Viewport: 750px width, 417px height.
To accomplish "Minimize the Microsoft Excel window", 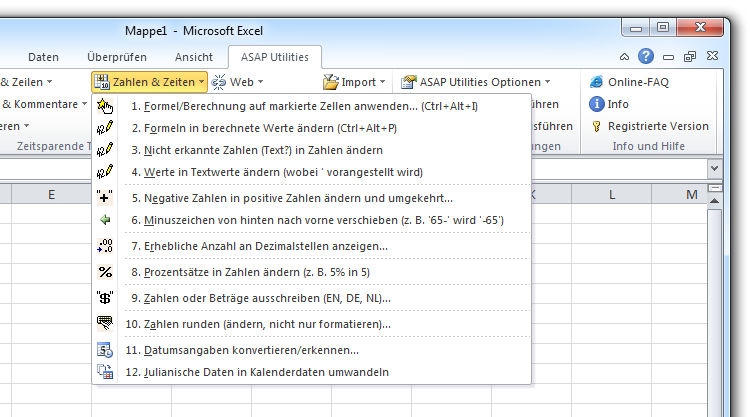I will 635,28.
